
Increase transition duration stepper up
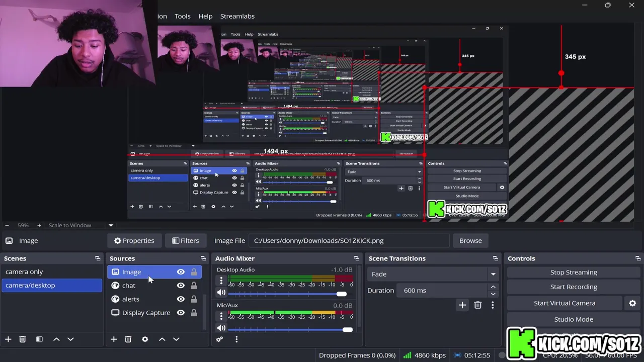click(x=493, y=287)
